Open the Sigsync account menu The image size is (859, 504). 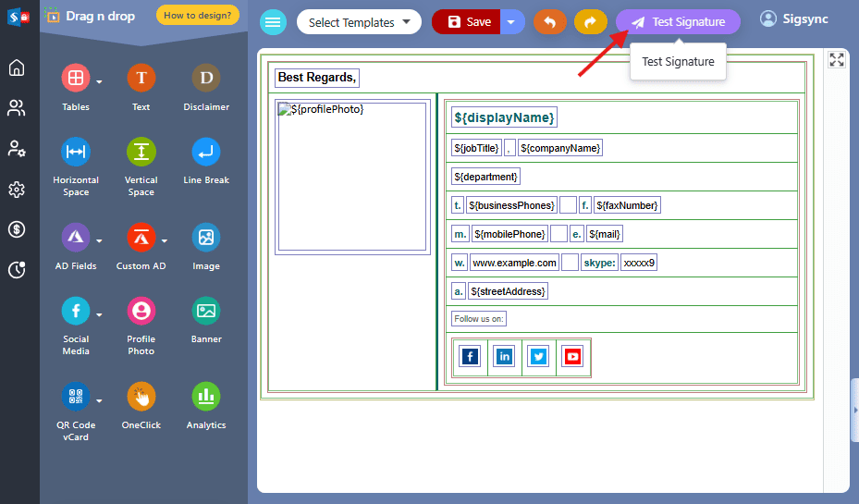(793, 18)
